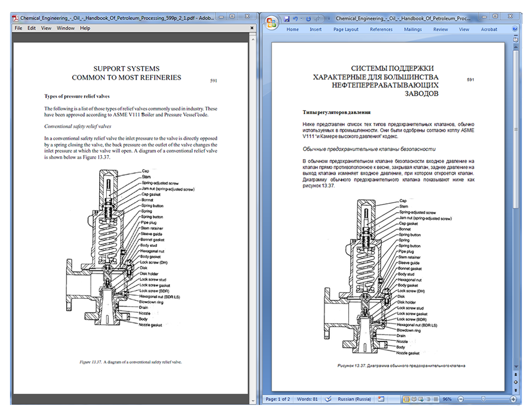
Task: Toggle the Word ruler button above scrollbar
Action: [x=516, y=39]
